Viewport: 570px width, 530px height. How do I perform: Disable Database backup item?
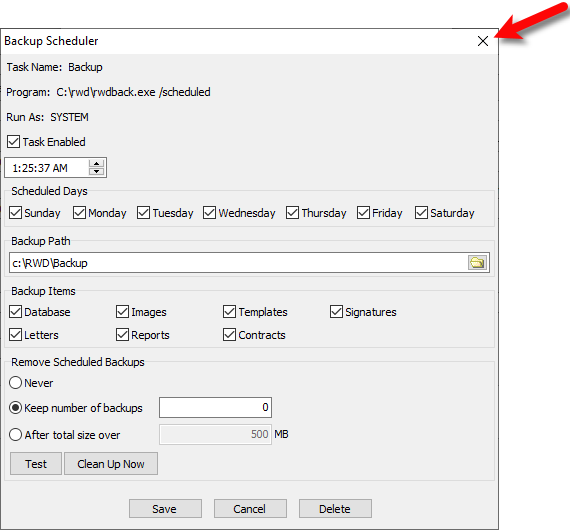[x=15, y=312]
